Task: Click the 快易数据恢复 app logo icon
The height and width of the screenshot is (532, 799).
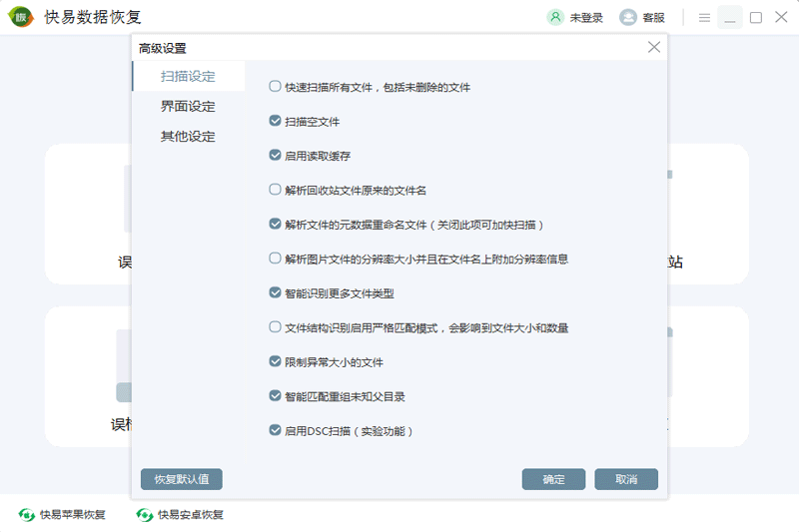Action: [20, 17]
